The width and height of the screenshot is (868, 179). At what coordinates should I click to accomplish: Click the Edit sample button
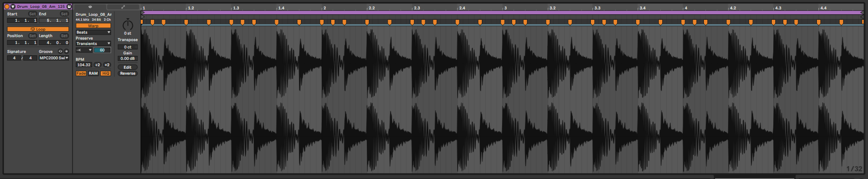pos(127,67)
